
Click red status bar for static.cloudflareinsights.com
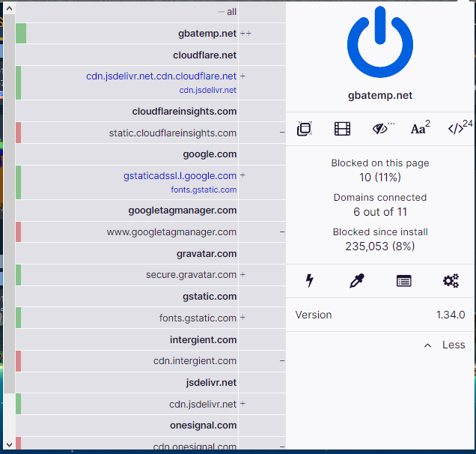tap(18, 133)
